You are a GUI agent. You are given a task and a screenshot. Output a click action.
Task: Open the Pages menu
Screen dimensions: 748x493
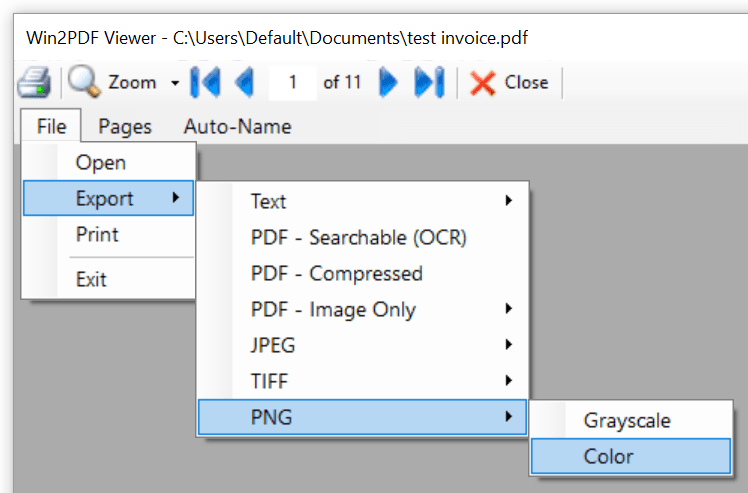tap(125, 126)
